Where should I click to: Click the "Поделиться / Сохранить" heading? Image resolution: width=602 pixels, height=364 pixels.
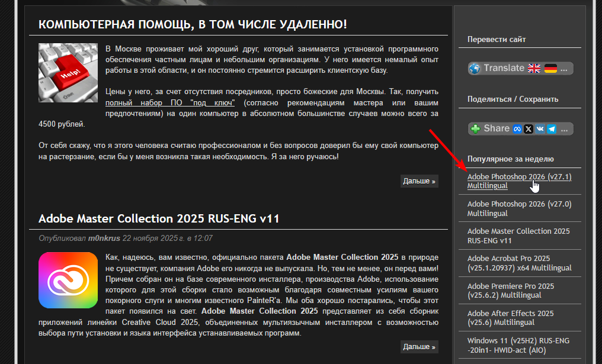(513, 99)
